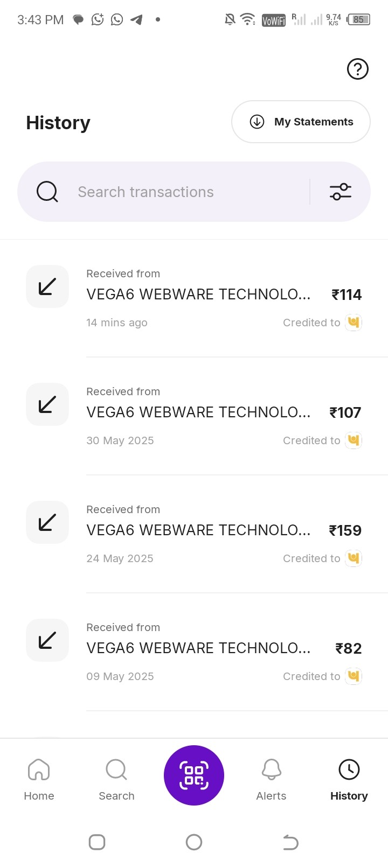The image size is (388, 868).
Task: Tap the recent apps square button
Action: click(x=97, y=842)
